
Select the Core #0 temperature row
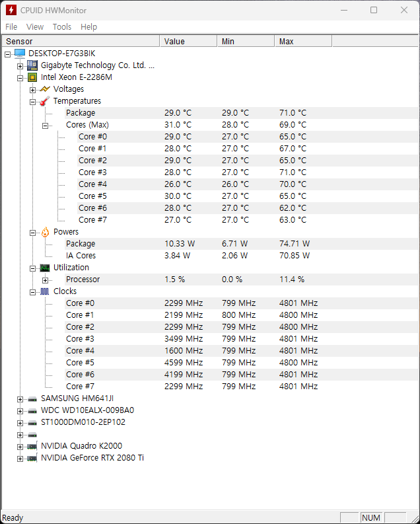coord(248,137)
